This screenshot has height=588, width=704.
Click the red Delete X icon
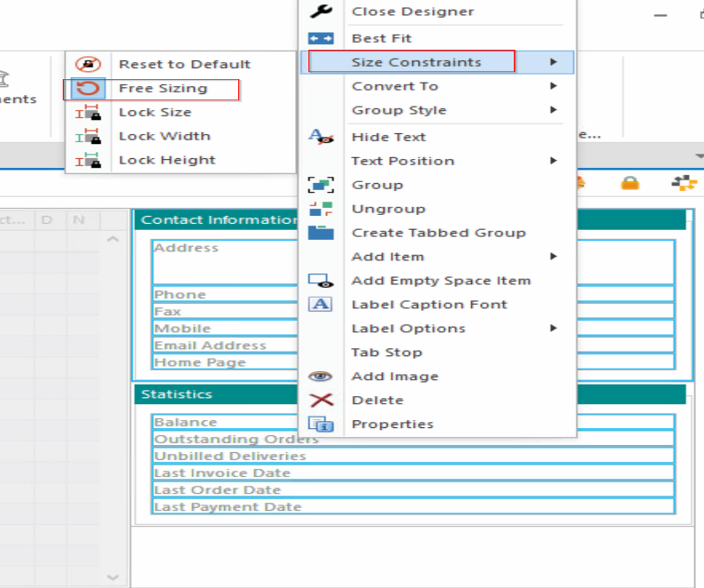click(x=320, y=401)
